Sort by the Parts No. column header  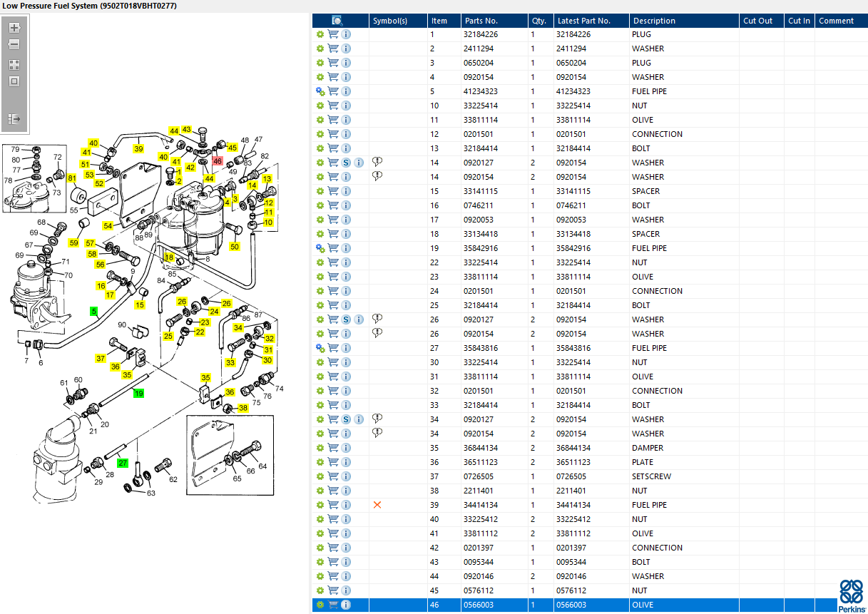point(481,21)
